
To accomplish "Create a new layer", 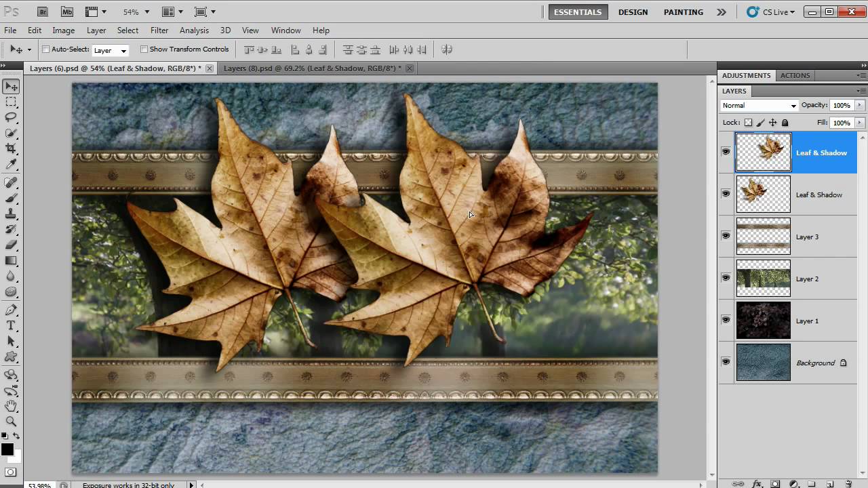I will tap(830, 484).
